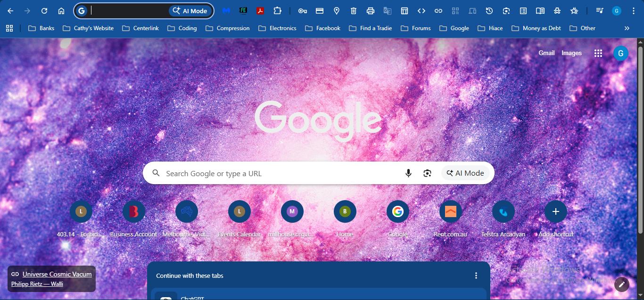The image size is (644, 300).
Task: Open the Business Account shortcut
Action: tap(134, 219)
